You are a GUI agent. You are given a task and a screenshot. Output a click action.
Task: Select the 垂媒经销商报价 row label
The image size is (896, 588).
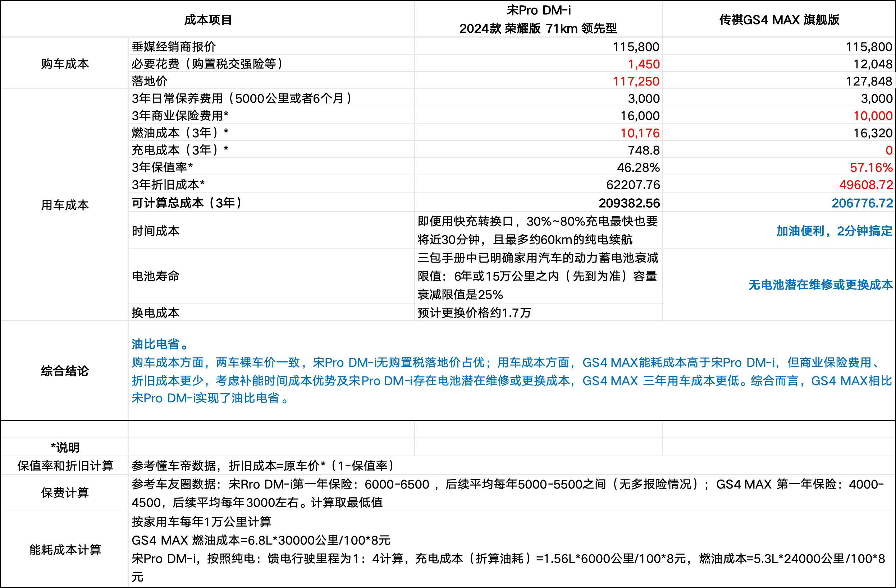pos(174,47)
